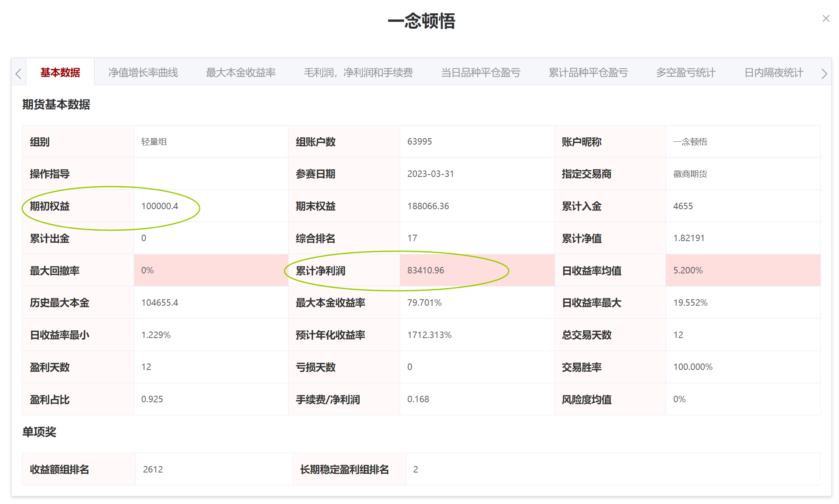Click the 指定交易商 value 徽商期货
Image resolution: width=839 pixels, height=504 pixels.
pos(690,174)
